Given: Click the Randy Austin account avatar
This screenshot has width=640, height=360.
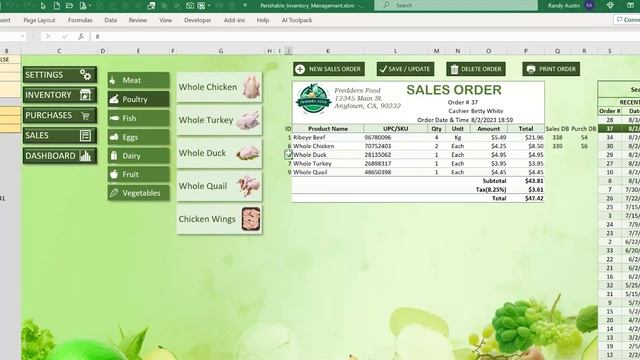Looking at the screenshot, I should pyautogui.click(x=589, y=5).
